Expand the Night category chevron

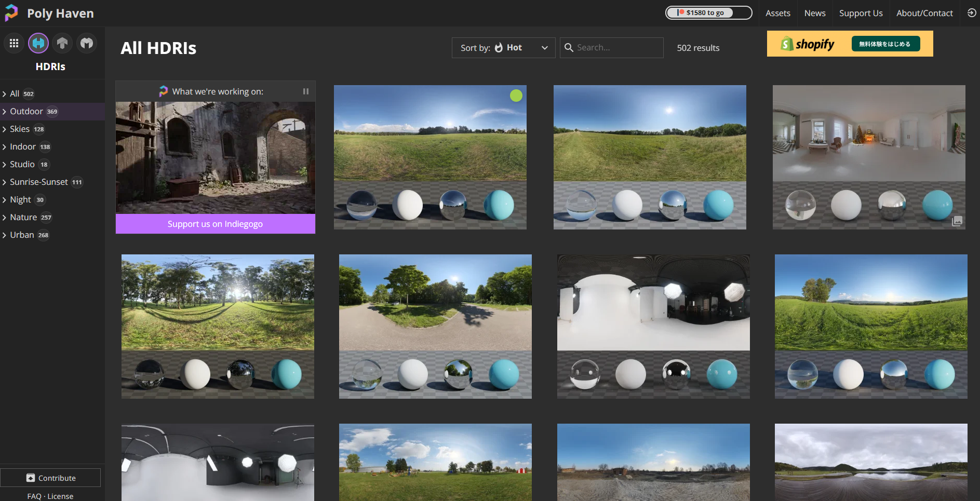4,200
